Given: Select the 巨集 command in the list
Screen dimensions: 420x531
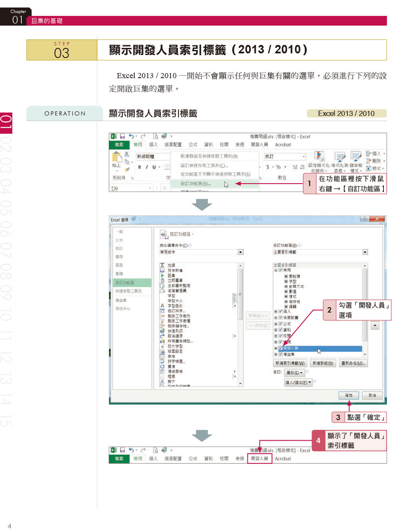Looking at the screenshot, I should tap(168, 276).
